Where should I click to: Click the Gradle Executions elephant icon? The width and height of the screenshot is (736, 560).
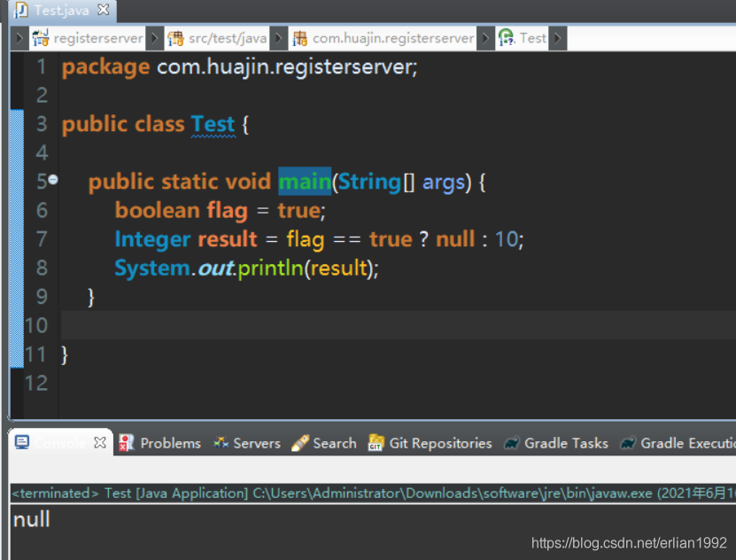tap(628, 443)
